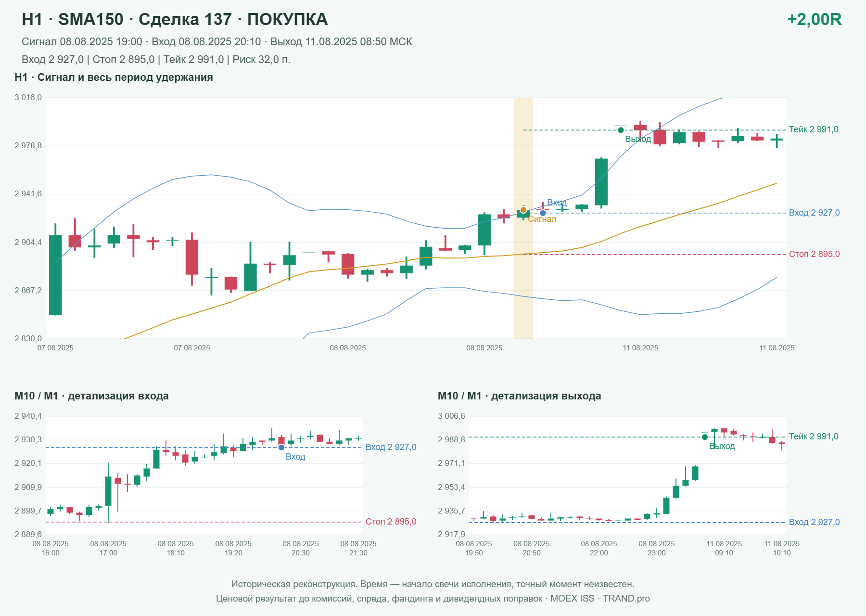Click the orange Сигнал marker dot
Image resolution: width=866 pixels, height=616 pixels.
click(x=523, y=210)
